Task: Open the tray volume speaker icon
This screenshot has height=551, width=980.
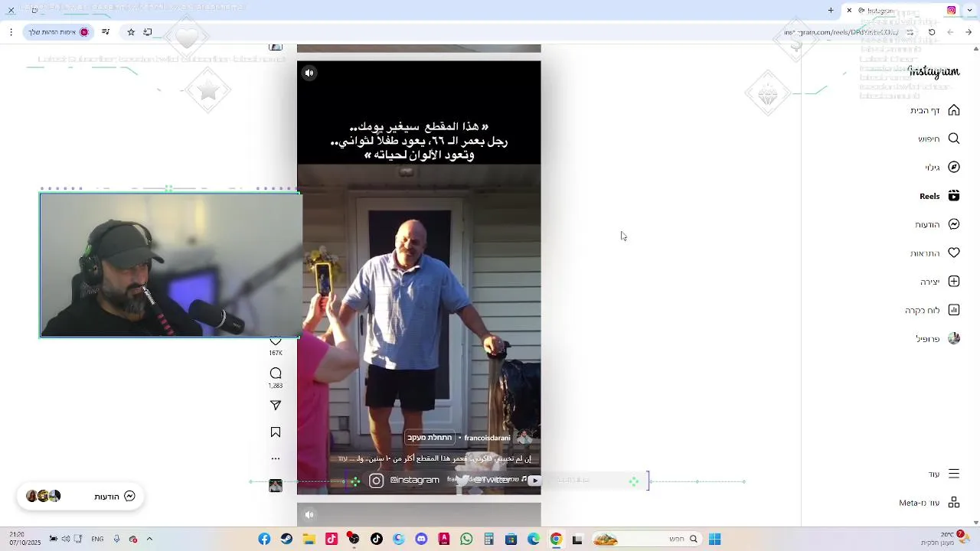Action: click(67, 540)
